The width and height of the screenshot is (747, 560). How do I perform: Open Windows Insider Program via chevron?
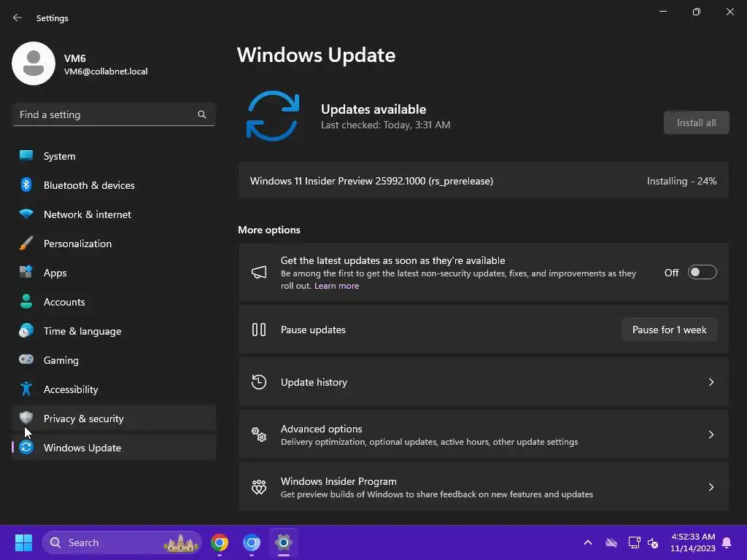(711, 486)
